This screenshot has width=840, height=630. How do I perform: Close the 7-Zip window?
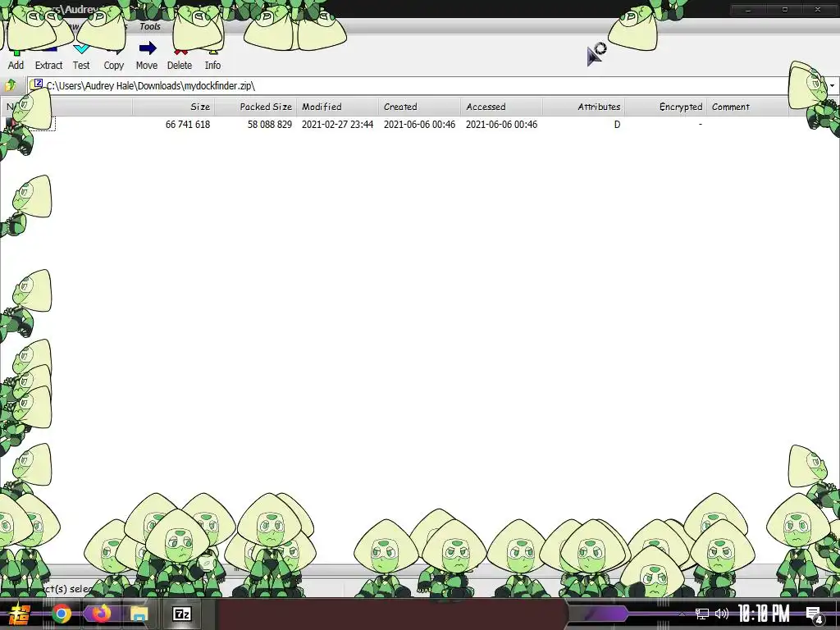(818, 10)
